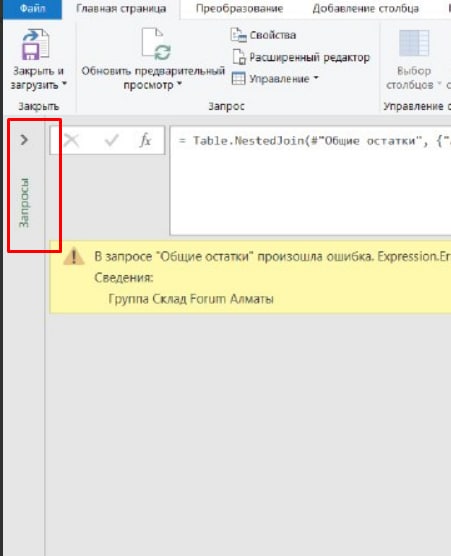Click the Сведения: label
The image size is (451, 556).
124,278
